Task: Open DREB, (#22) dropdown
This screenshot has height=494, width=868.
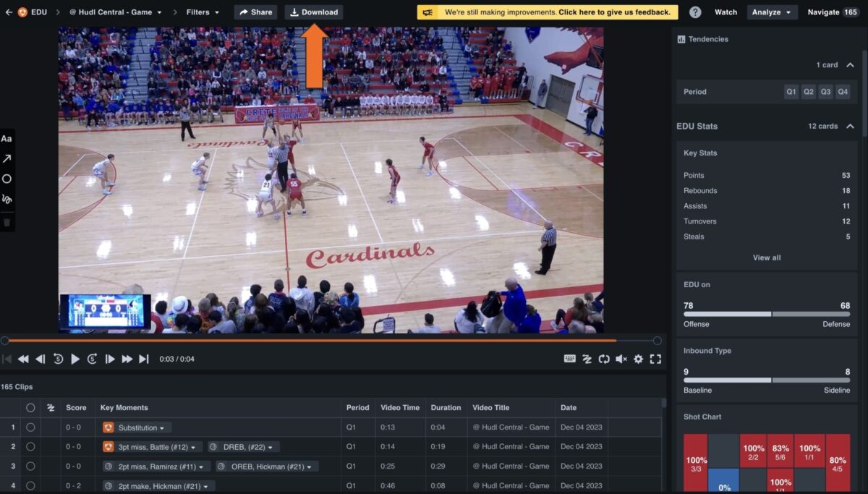Action: pyautogui.click(x=244, y=447)
